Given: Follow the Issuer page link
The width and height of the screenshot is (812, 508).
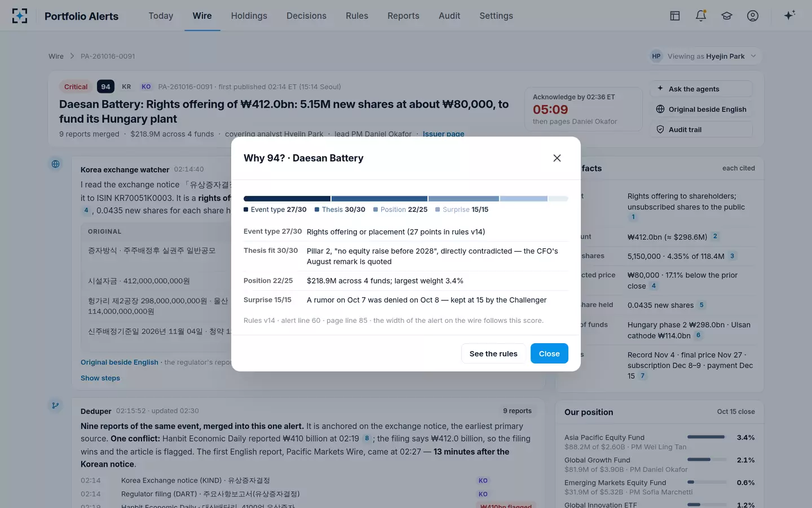Looking at the screenshot, I should point(443,134).
